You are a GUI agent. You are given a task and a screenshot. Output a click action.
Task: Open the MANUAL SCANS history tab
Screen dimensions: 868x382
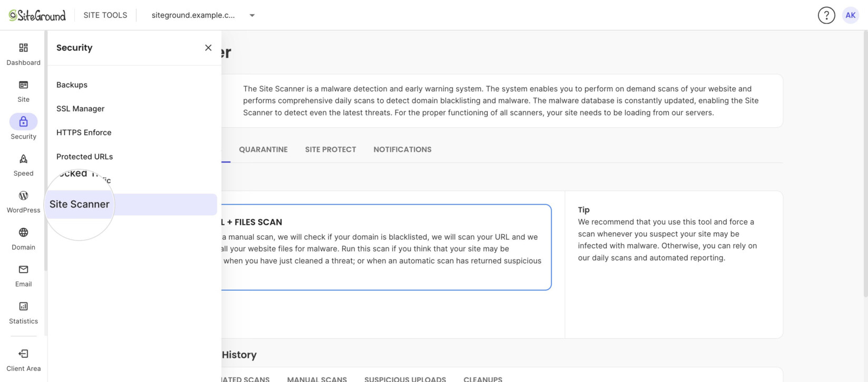pyautogui.click(x=317, y=379)
